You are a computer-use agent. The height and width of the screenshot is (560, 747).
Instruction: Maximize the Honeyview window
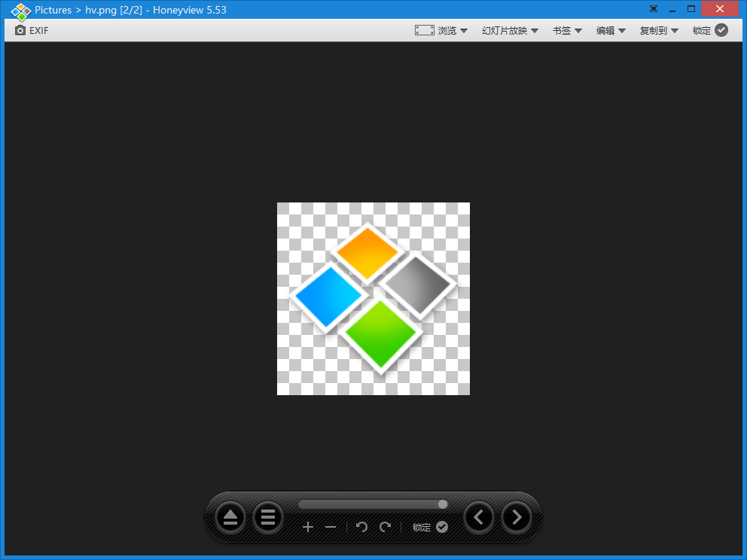click(x=691, y=9)
